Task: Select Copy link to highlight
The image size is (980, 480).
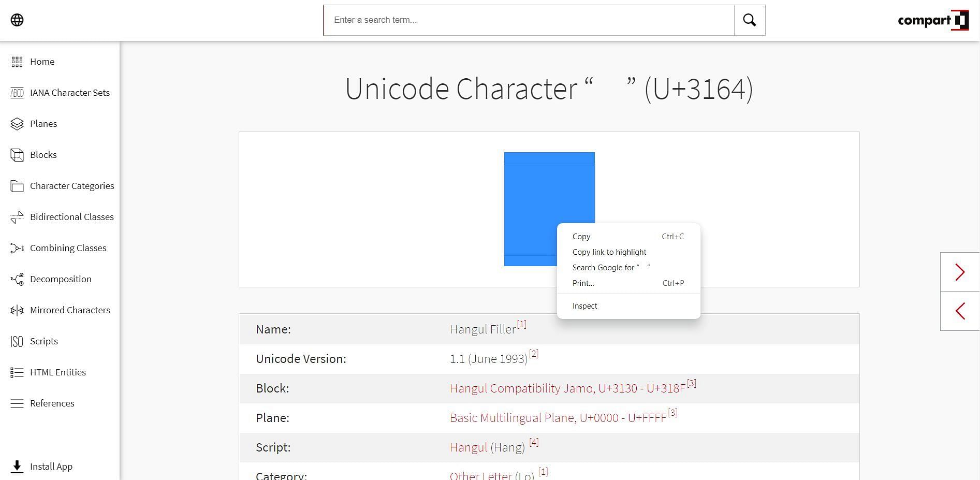Action: click(x=609, y=252)
